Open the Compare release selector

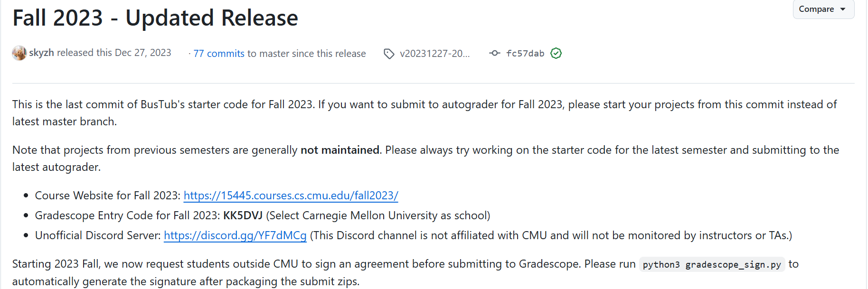pos(823,9)
